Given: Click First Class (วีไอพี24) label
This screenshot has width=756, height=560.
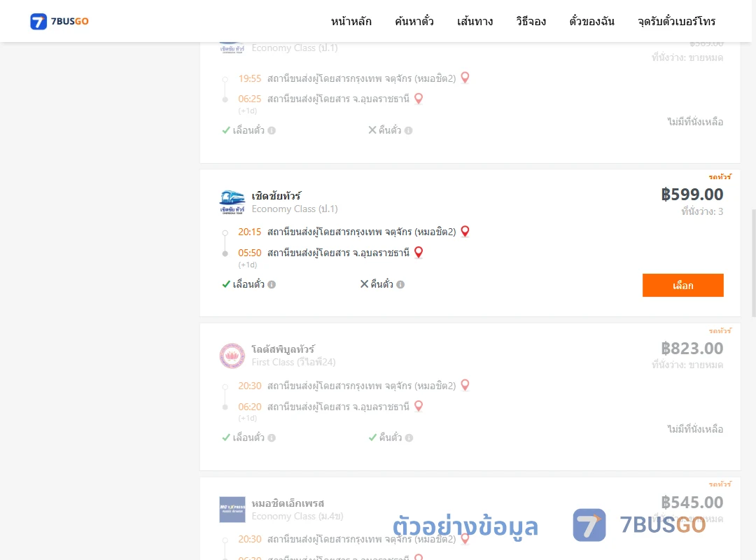Looking at the screenshot, I should tap(293, 362).
